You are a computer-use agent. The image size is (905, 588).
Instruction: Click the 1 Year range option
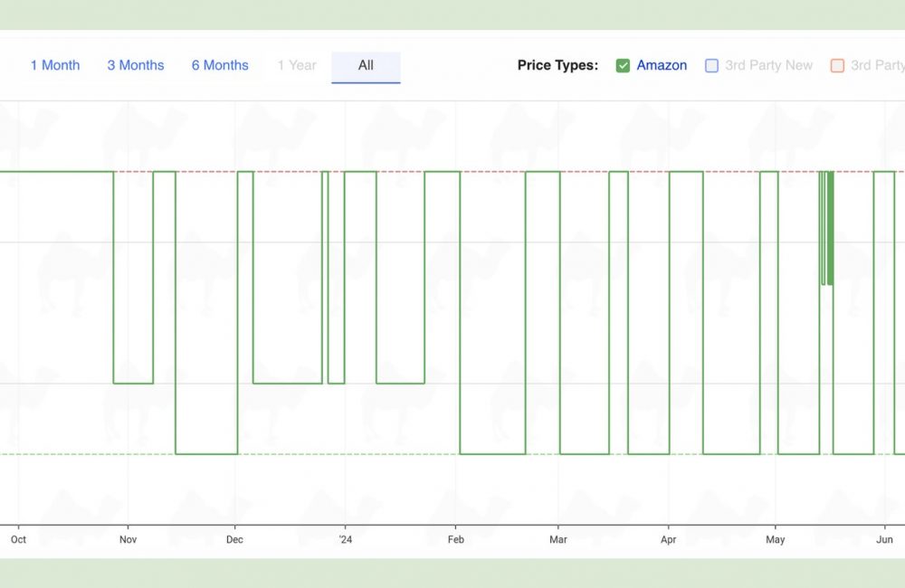(x=297, y=65)
